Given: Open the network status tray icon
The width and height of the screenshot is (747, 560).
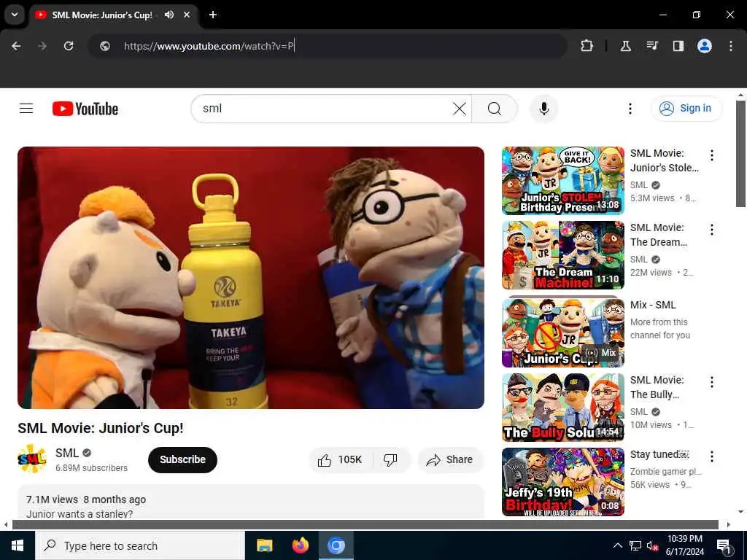Looking at the screenshot, I should pyautogui.click(x=635, y=545).
